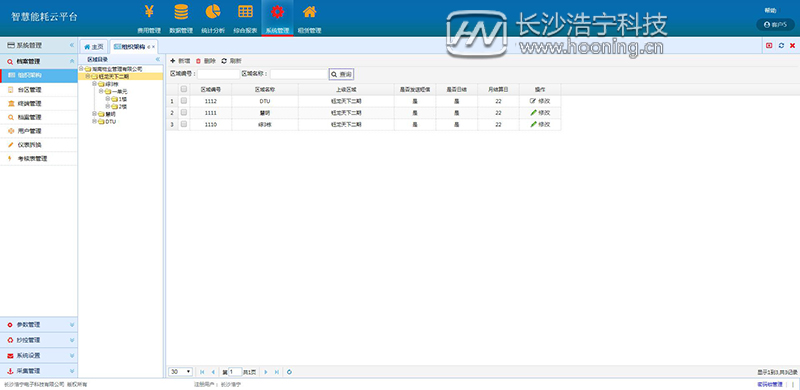The height and width of the screenshot is (390, 800).
Task: Click the 查询 search button
Action: (341, 75)
